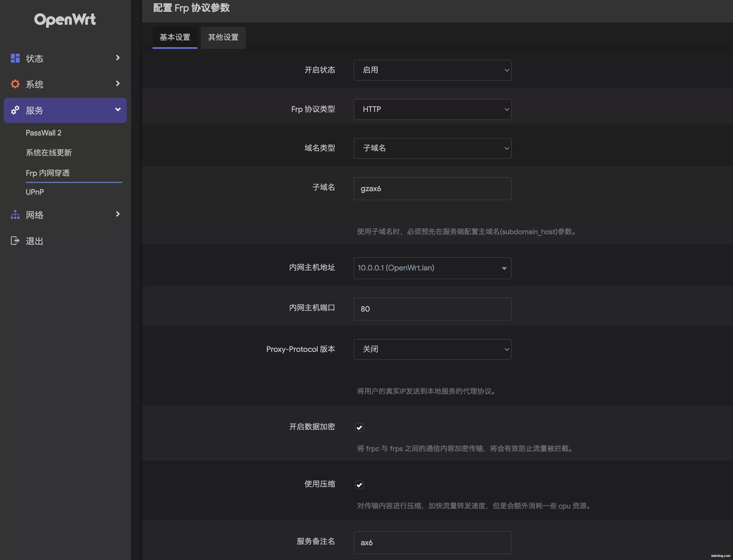Switch to 其他设置 tab
This screenshot has width=733, height=560.
pyautogui.click(x=223, y=37)
